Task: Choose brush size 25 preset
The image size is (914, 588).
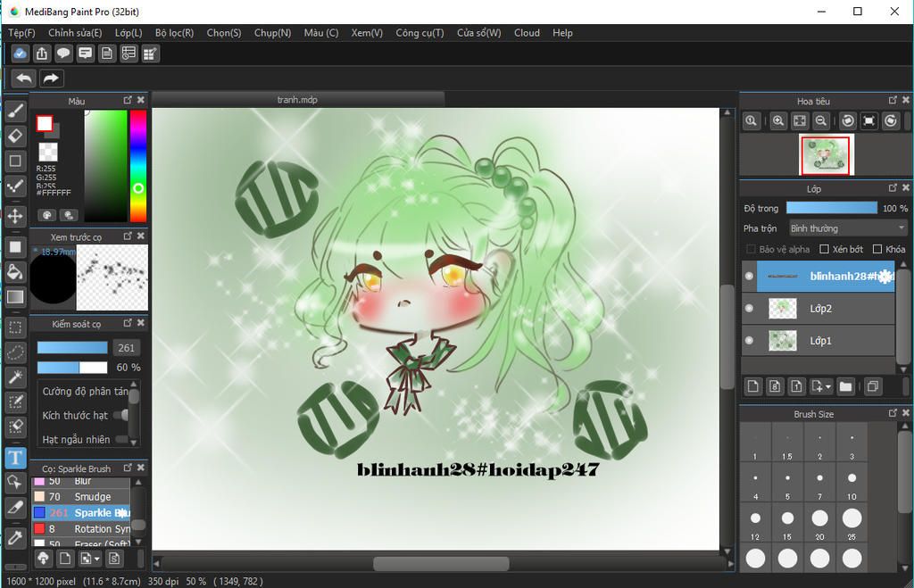Action: [852, 522]
